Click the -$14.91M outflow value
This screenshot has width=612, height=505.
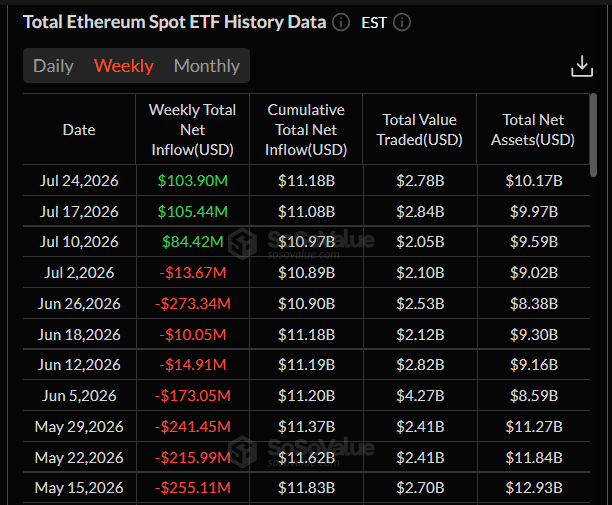(192, 365)
